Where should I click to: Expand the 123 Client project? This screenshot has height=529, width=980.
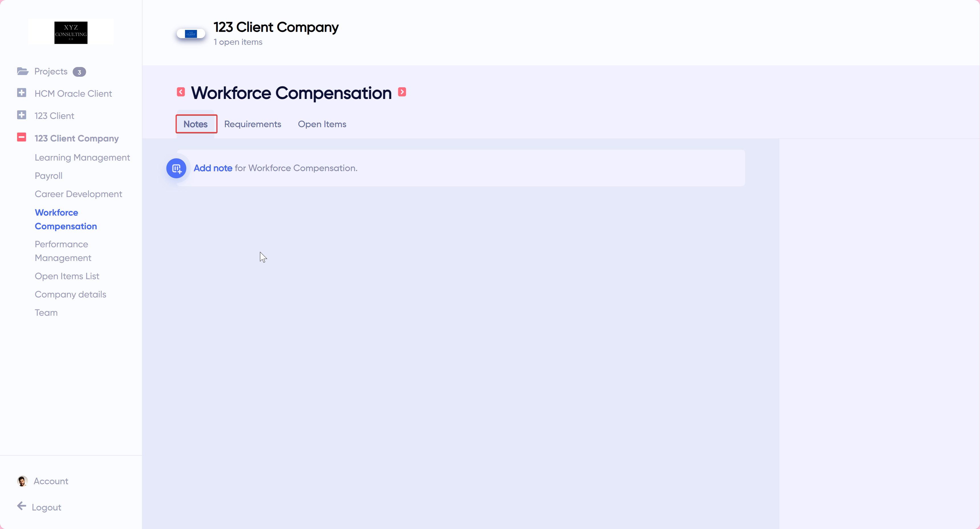point(22,115)
